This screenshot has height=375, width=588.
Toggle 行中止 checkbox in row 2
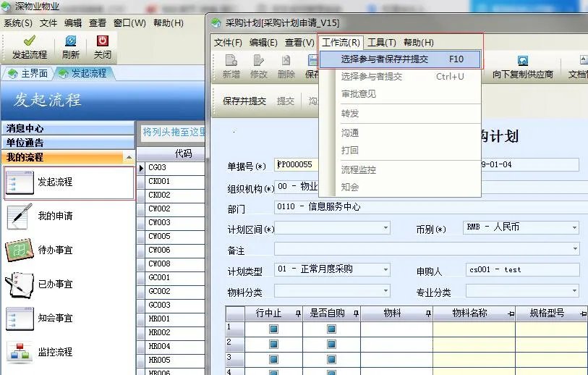coord(274,344)
